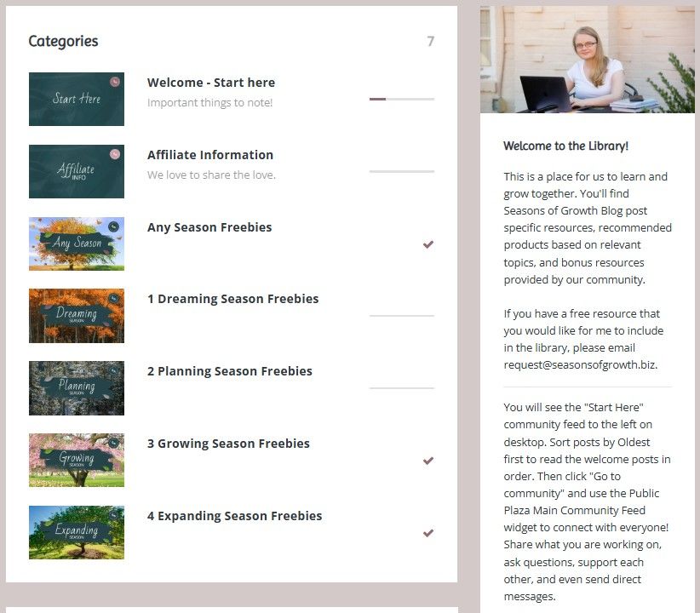Open the Expanding season thumbnail
The image size is (700, 613).
[x=77, y=533]
